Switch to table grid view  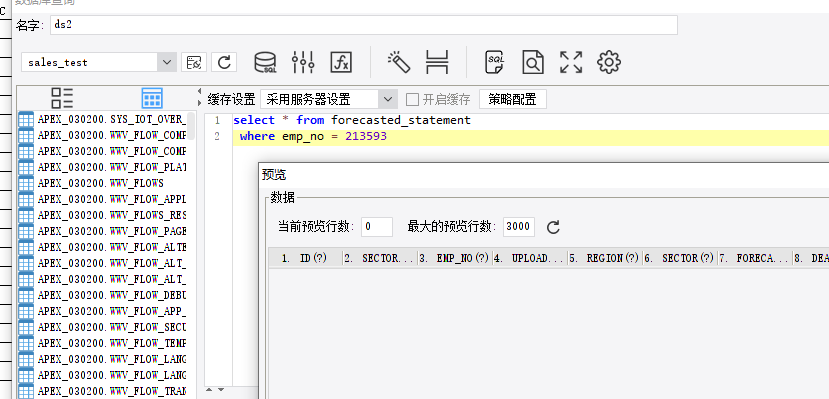(152, 98)
